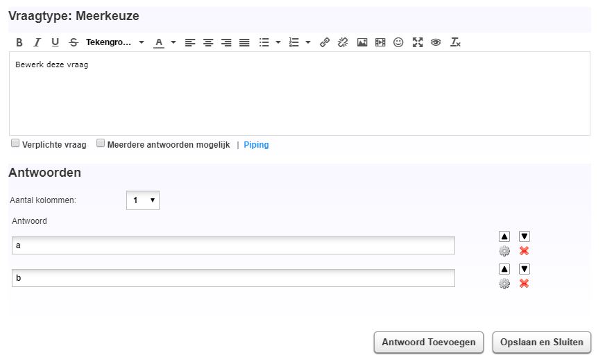Insert an image using the picture icon

(x=362, y=42)
